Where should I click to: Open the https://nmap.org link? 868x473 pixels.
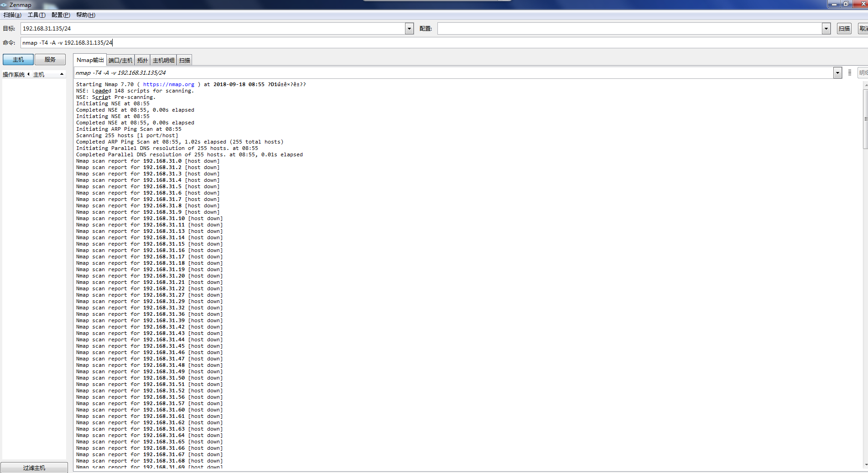[x=169, y=84]
